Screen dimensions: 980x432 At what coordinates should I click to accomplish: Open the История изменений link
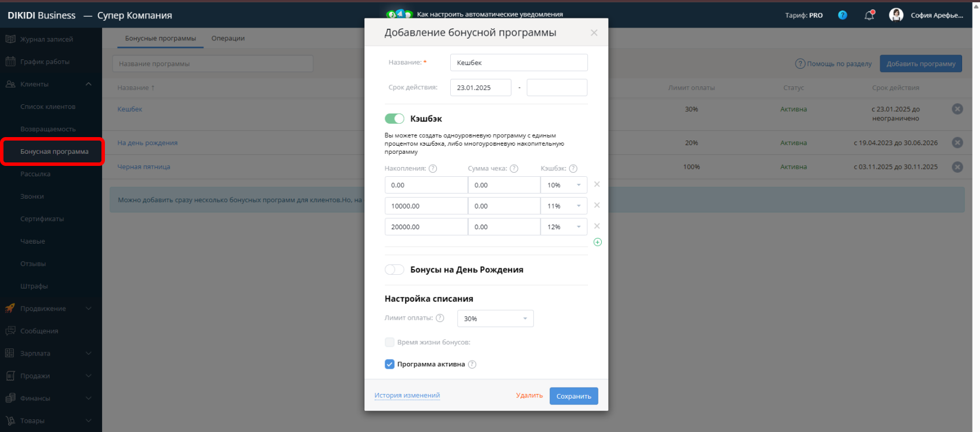point(407,396)
